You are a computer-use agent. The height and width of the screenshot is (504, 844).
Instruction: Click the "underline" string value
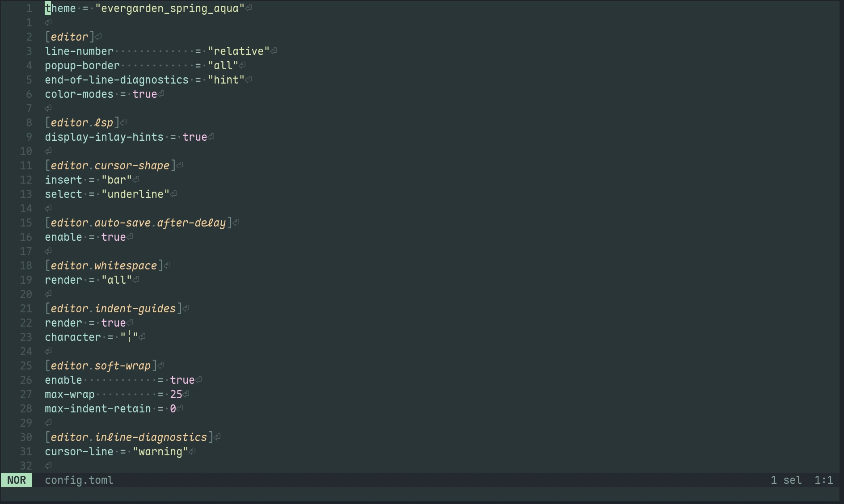click(x=135, y=194)
